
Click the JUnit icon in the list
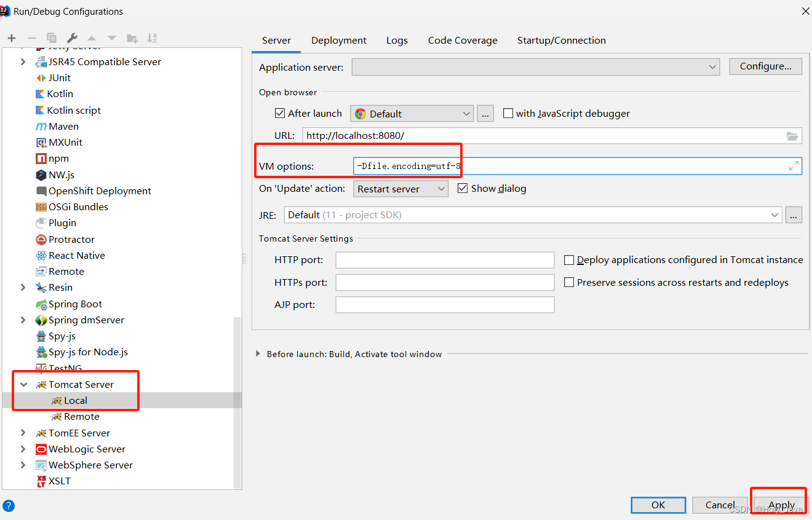coord(41,78)
